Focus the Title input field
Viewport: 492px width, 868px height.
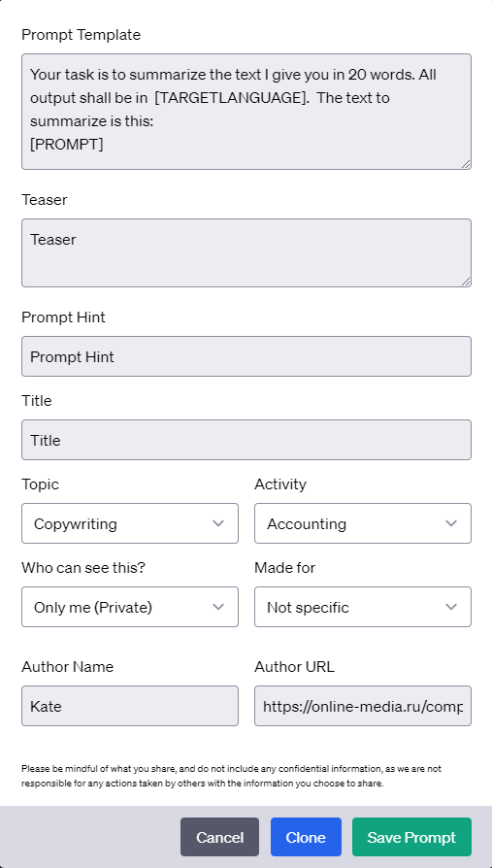click(x=246, y=440)
